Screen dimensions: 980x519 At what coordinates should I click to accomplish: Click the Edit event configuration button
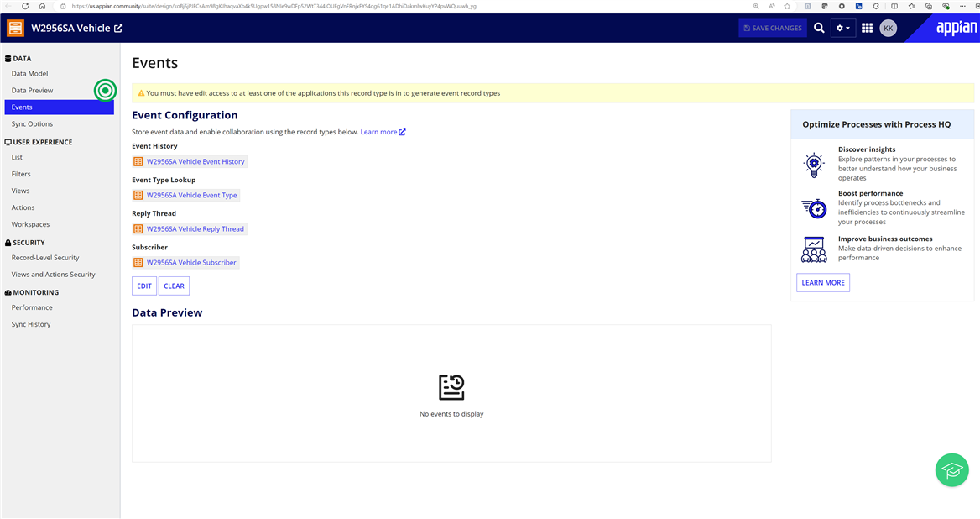point(144,286)
